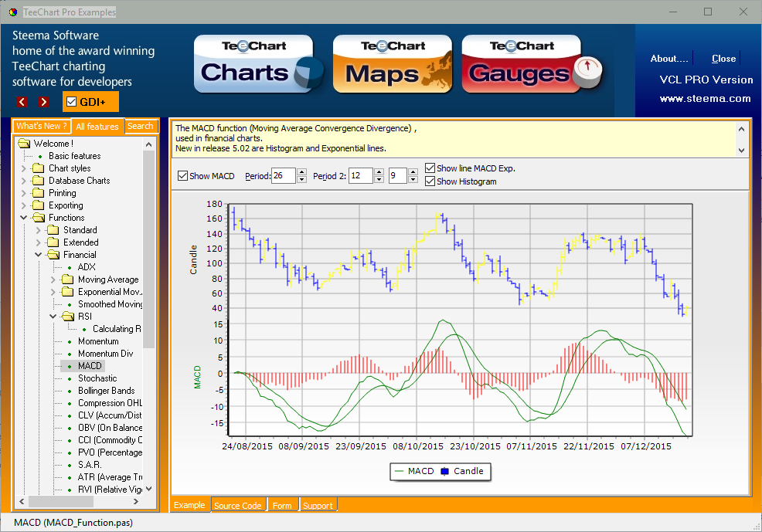Collapse the Functions tree node
Screen dimensions: 762x532
tap(23, 218)
